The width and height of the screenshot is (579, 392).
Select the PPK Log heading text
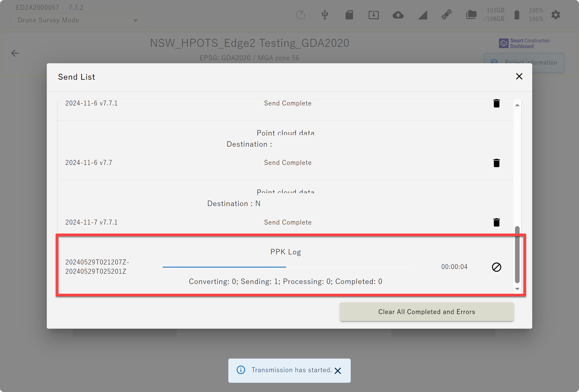coord(285,252)
